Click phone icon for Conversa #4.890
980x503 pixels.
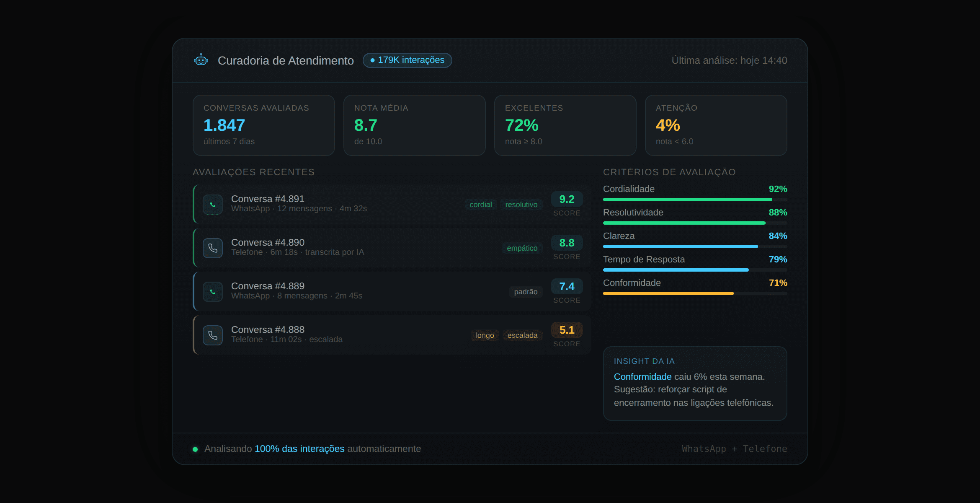pyautogui.click(x=213, y=248)
